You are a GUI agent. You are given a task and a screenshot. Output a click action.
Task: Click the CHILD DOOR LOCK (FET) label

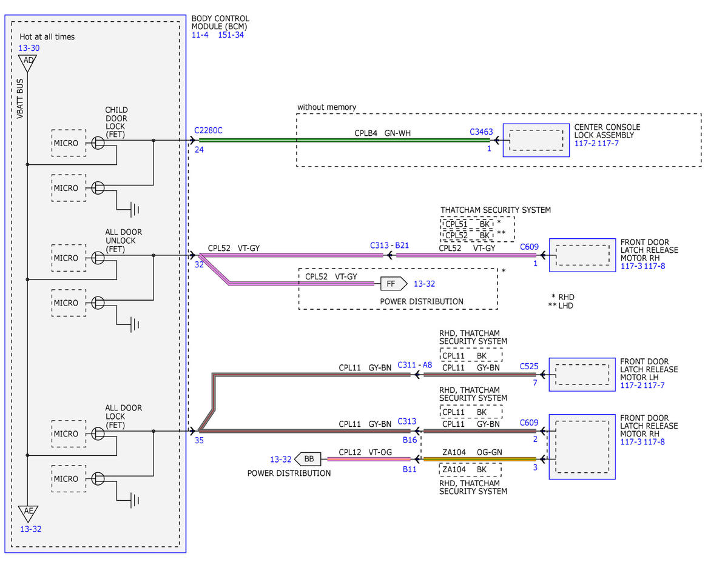116,122
